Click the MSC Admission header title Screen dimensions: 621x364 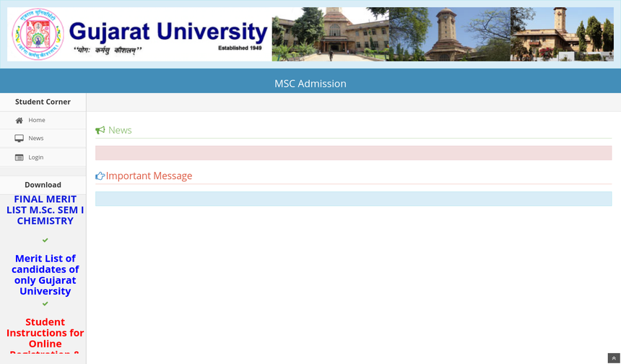(310, 84)
